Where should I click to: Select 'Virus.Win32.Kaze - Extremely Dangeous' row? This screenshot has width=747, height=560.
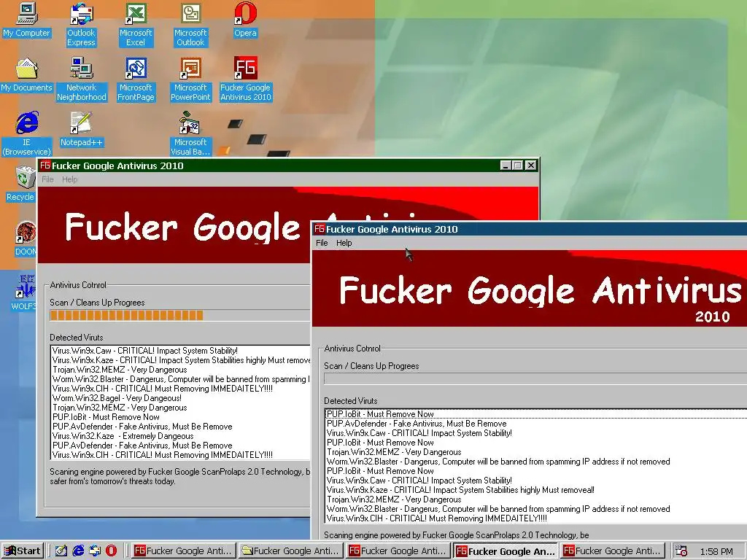181,436
